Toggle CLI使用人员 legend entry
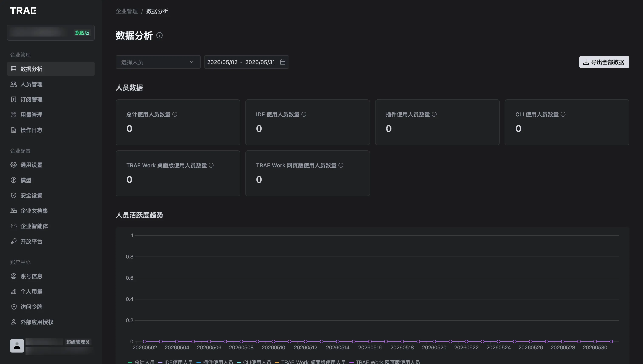643x364 pixels. 254,362
